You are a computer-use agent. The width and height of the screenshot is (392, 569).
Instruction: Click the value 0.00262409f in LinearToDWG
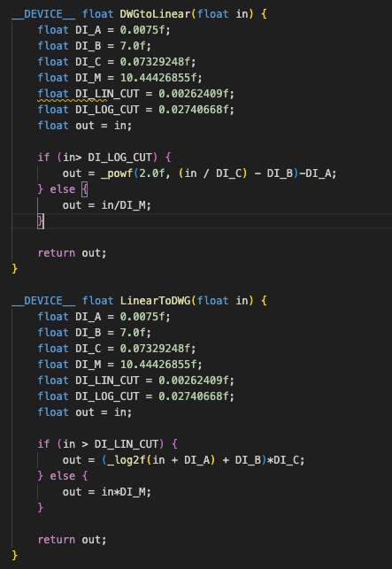click(x=194, y=381)
